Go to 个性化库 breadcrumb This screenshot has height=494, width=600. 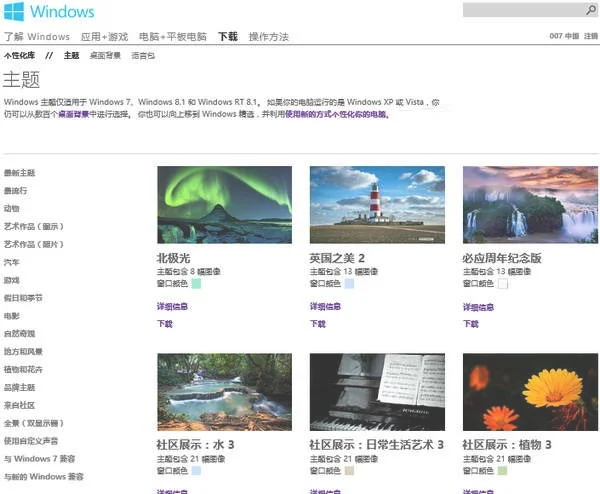tap(19, 55)
